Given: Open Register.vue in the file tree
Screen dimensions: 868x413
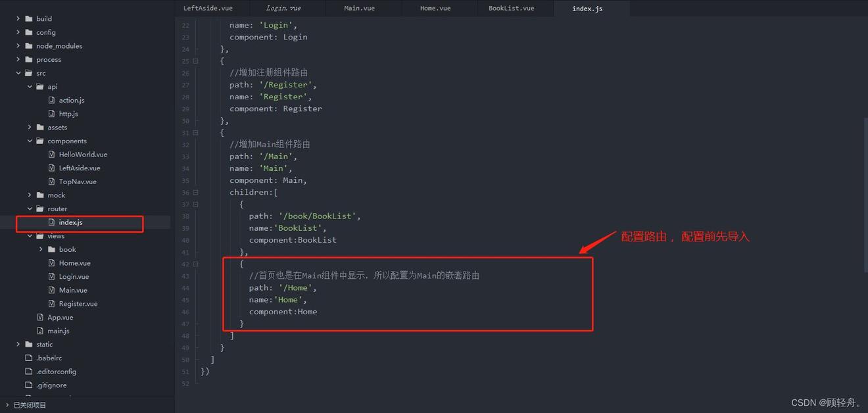Looking at the screenshot, I should pyautogui.click(x=78, y=304).
